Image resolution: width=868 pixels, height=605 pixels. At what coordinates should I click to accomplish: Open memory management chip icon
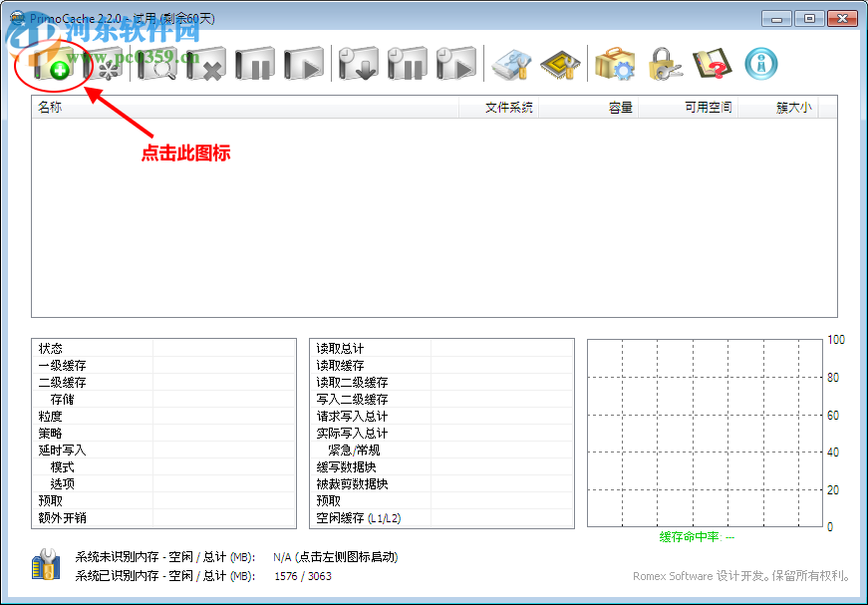click(561, 63)
